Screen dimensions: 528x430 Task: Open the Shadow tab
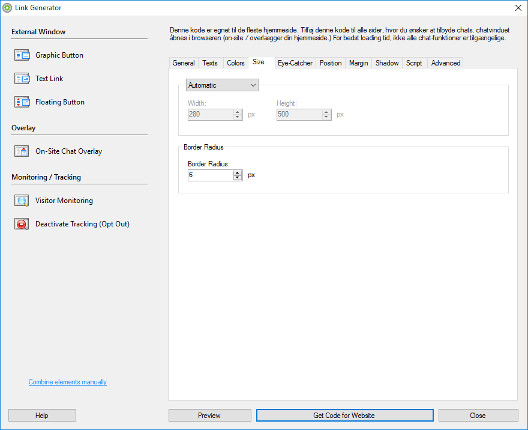pos(387,63)
